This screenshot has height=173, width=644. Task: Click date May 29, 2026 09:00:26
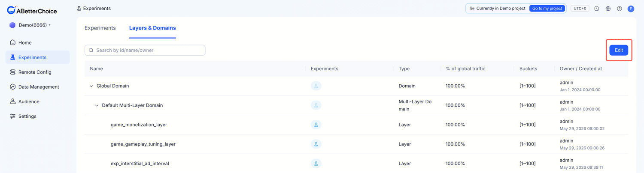click(x=582, y=148)
